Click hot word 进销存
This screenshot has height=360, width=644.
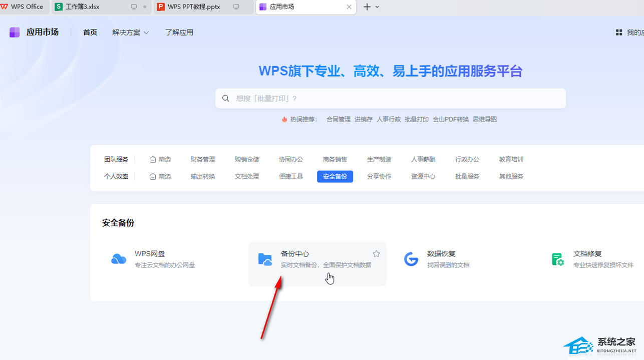click(364, 120)
